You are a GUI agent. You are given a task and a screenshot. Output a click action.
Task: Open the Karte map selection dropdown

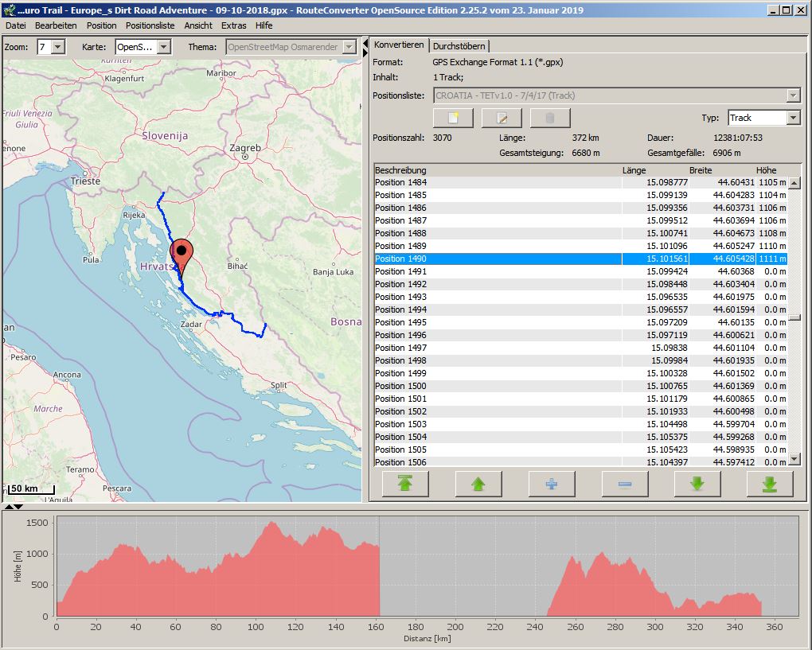point(163,47)
